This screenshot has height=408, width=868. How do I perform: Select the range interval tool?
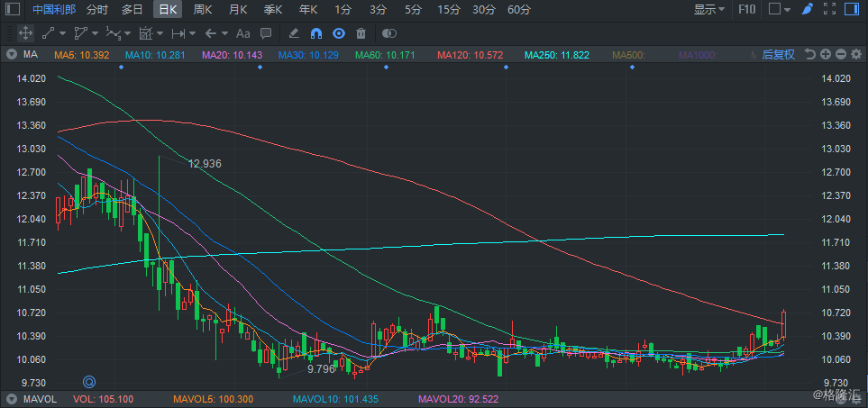(178, 33)
